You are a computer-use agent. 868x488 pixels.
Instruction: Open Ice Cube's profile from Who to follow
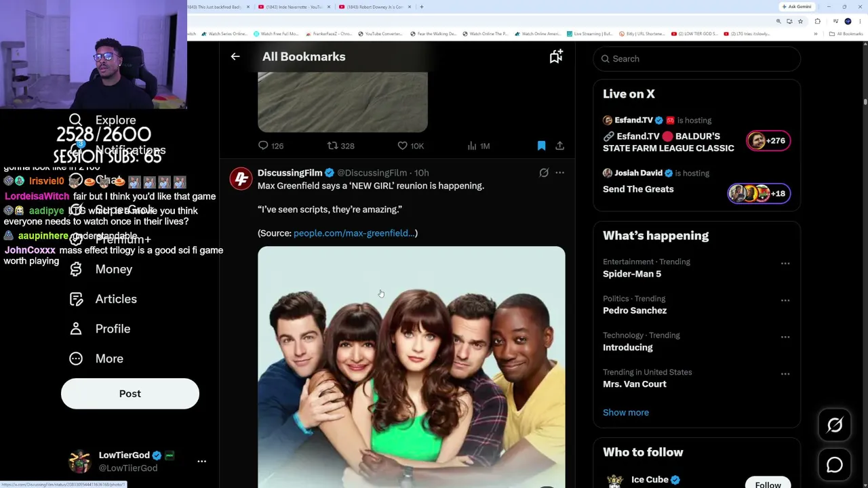(x=650, y=480)
